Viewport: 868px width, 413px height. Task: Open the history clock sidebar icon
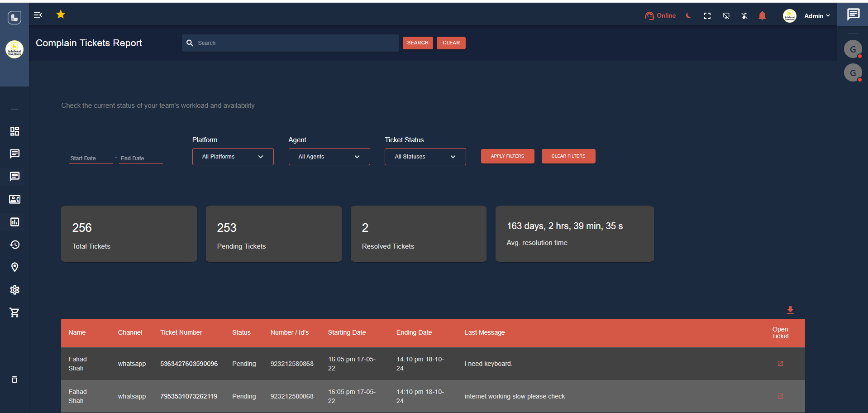pos(14,245)
